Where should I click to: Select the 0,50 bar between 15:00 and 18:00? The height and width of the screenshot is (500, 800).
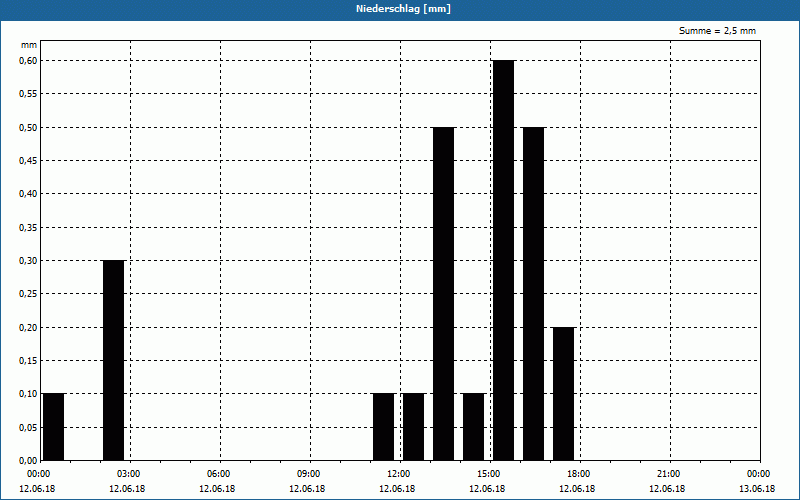point(534,294)
